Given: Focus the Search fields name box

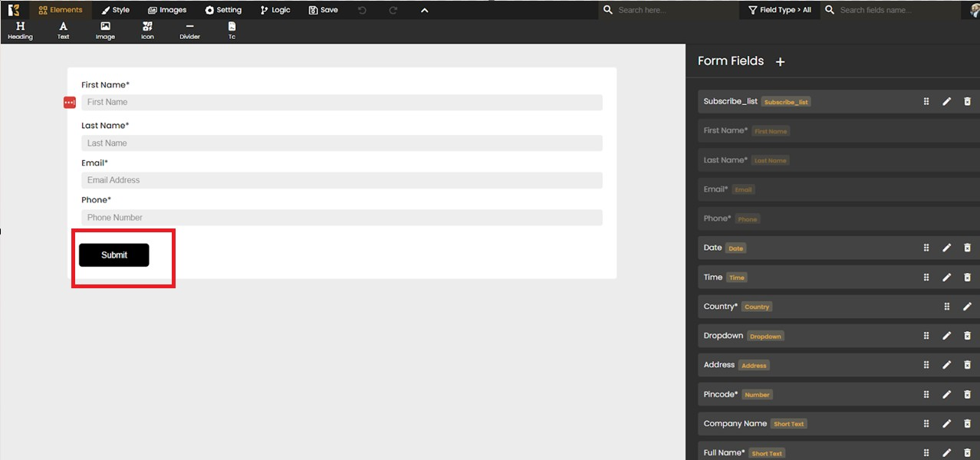Looking at the screenshot, I should (x=893, y=10).
